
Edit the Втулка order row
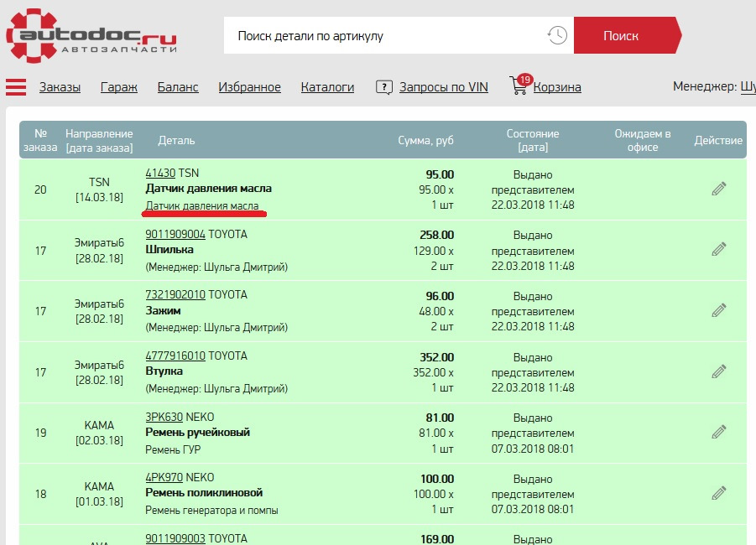pos(718,371)
